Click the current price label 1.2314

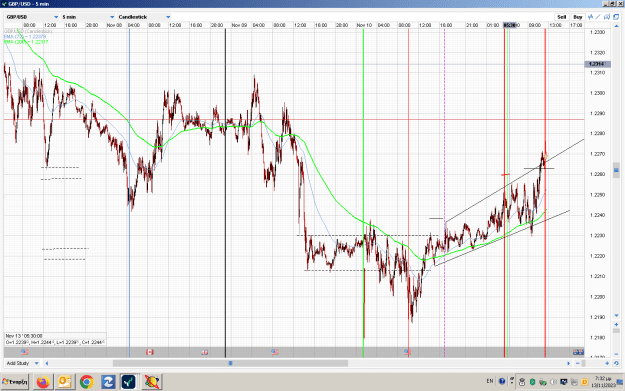597,64
